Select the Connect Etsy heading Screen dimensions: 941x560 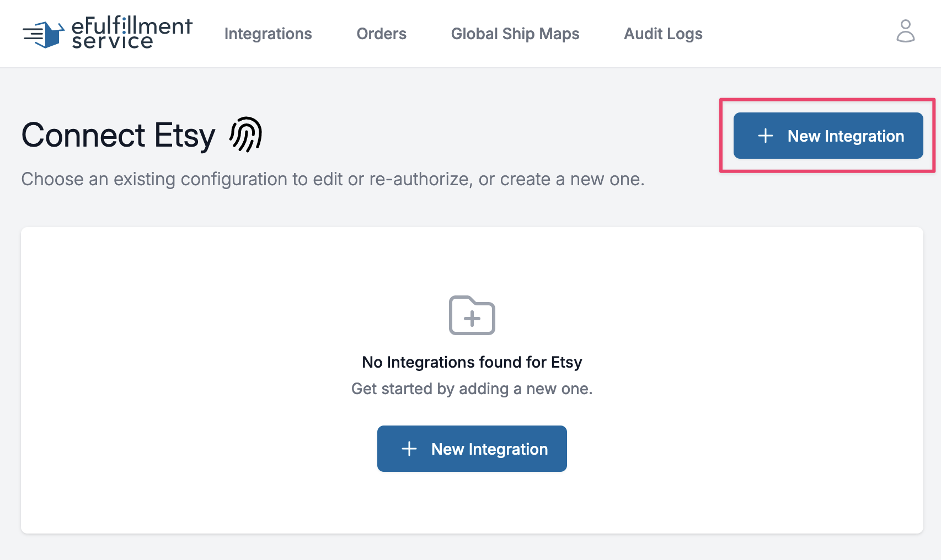118,135
